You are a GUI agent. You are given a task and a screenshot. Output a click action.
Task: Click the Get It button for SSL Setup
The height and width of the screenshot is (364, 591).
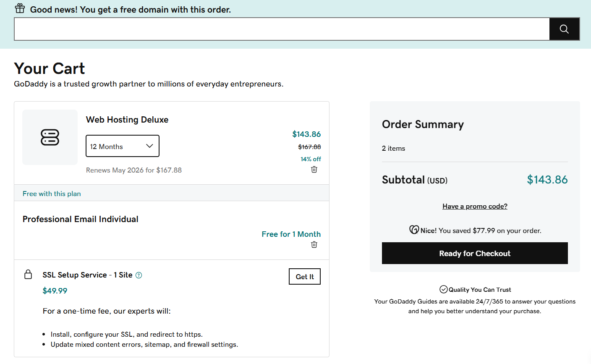304,276
